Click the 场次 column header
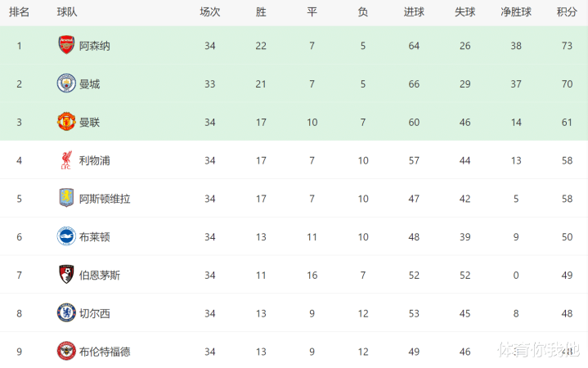The width and height of the screenshot is (588, 368). 210,12
